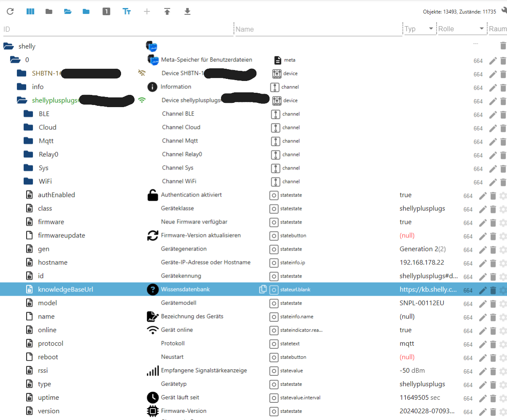Collapse the shelly root folder
This screenshot has width=507, height=420.
(8, 46)
